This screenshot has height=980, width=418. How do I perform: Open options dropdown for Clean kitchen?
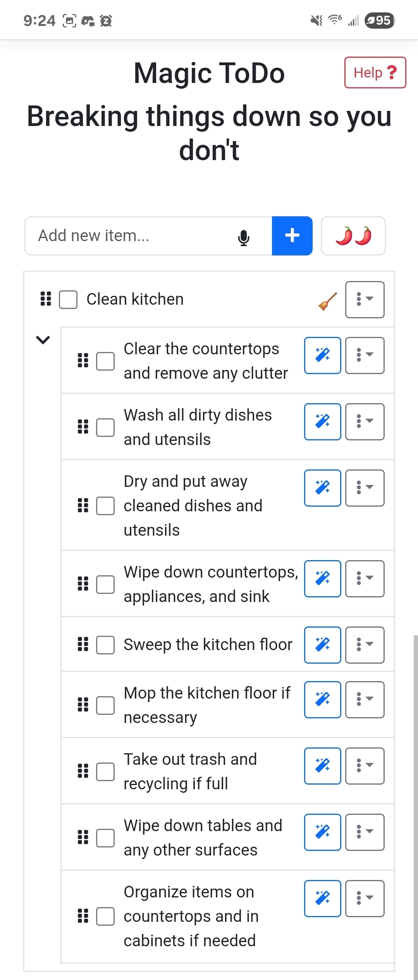point(365,299)
